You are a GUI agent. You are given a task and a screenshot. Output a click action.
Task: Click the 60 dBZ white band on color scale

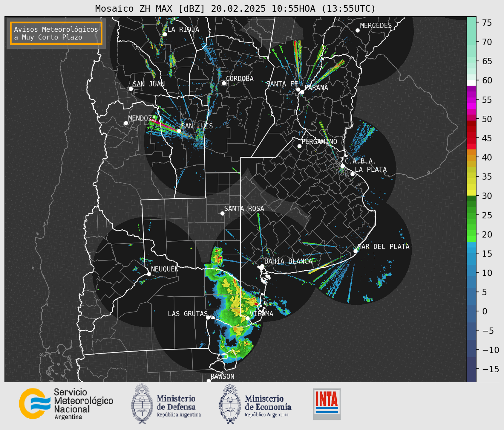pos(471,83)
